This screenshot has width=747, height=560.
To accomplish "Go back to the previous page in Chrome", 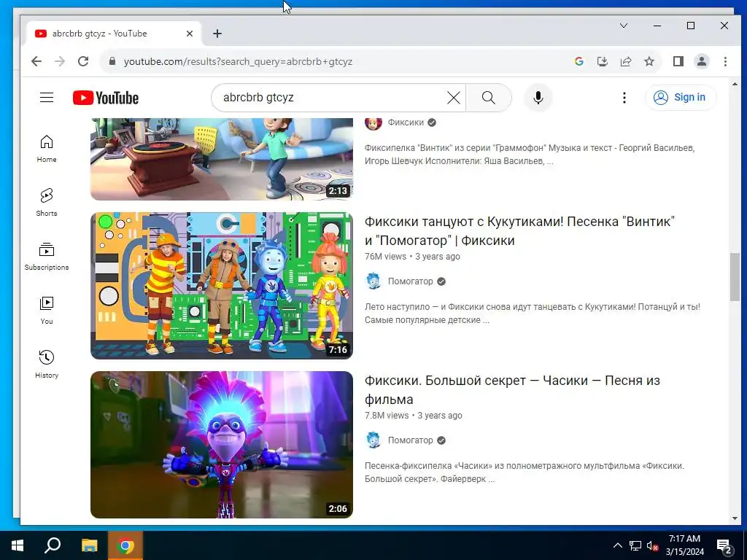I will [x=36, y=61].
